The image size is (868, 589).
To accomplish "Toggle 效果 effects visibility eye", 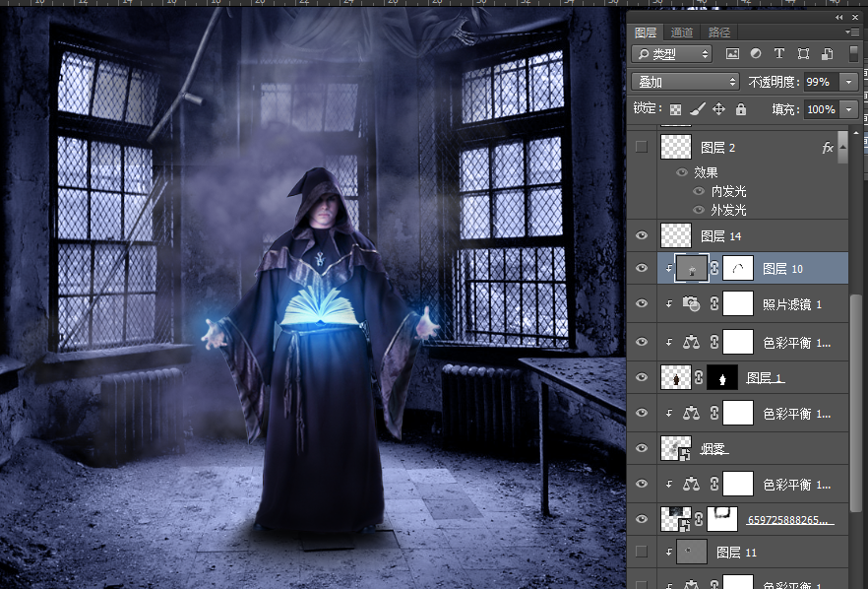I will [x=682, y=172].
